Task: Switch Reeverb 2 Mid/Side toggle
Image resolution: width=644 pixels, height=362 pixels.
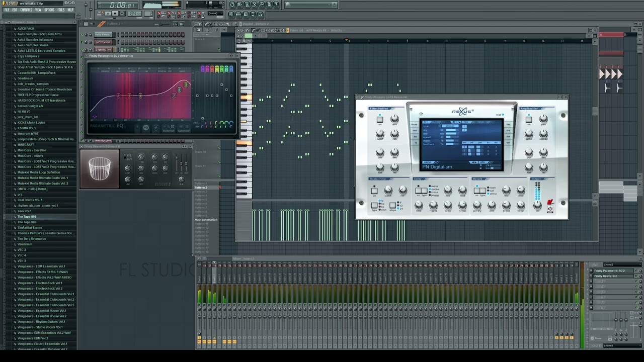Action: pos(125,156)
